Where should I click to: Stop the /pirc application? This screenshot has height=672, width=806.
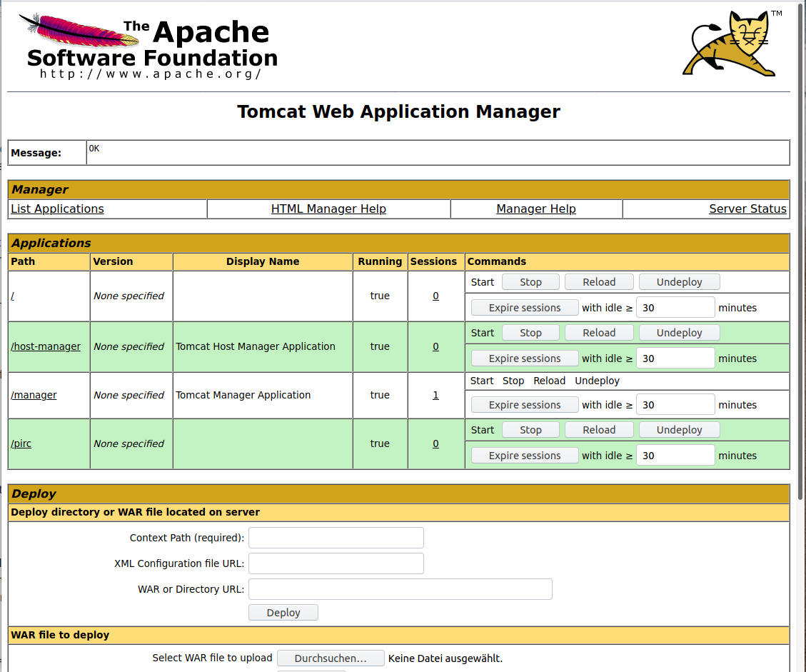pos(530,430)
